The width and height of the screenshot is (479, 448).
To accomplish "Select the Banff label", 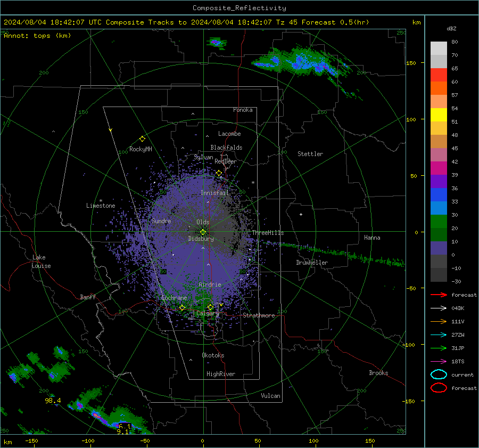I will (x=88, y=297).
